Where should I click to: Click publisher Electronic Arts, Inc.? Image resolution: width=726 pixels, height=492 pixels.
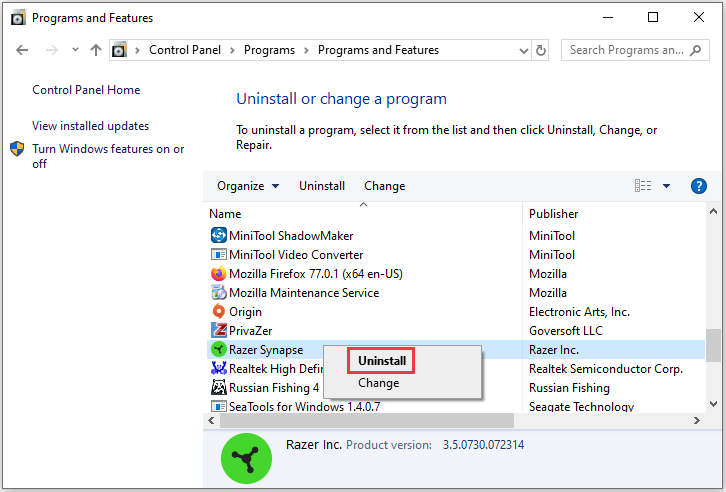tap(579, 311)
